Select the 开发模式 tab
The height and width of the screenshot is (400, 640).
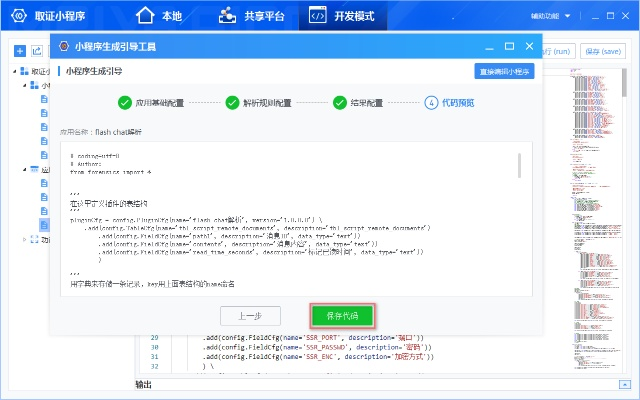pyautogui.click(x=342, y=16)
